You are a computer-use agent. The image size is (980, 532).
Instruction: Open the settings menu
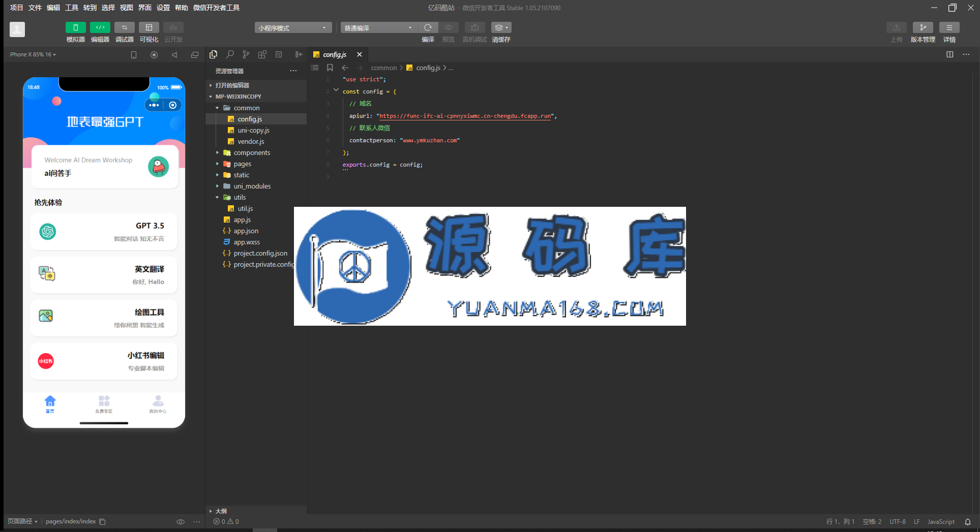click(x=163, y=8)
